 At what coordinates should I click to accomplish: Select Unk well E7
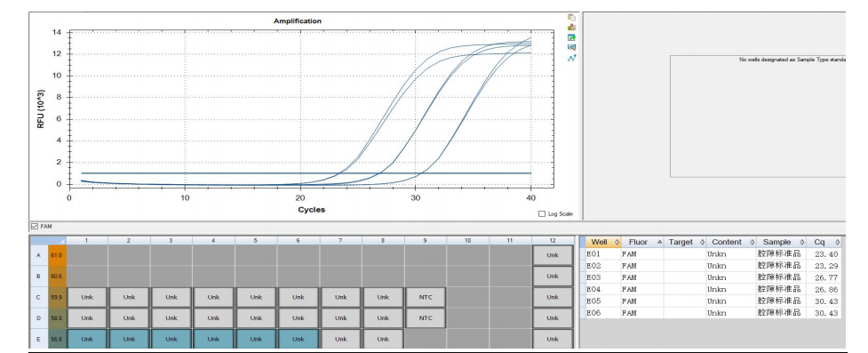pyautogui.click(x=340, y=339)
